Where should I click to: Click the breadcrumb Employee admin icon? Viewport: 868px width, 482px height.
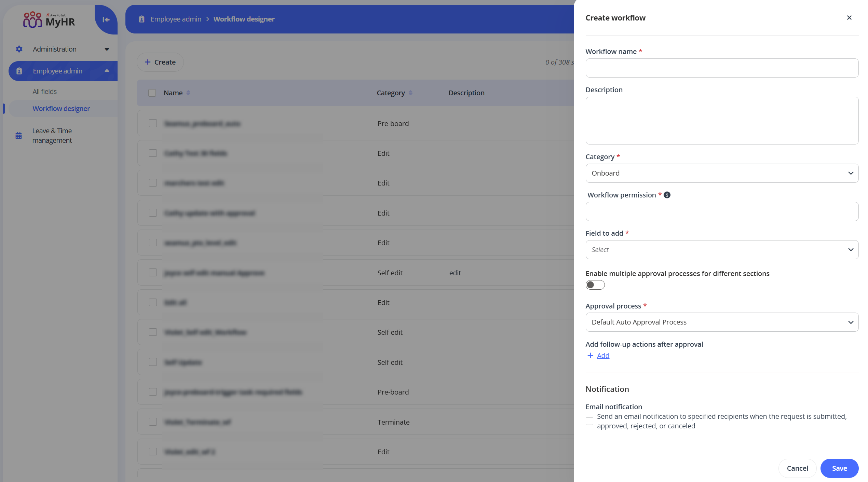pos(142,19)
